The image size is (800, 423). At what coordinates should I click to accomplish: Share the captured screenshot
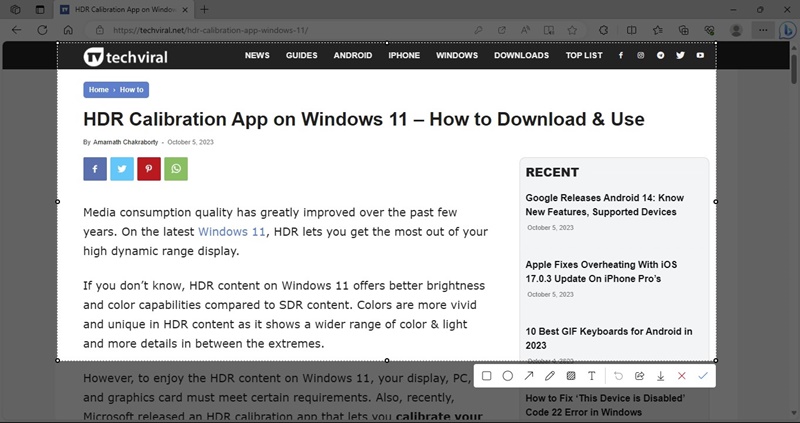click(x=639, y=376)
